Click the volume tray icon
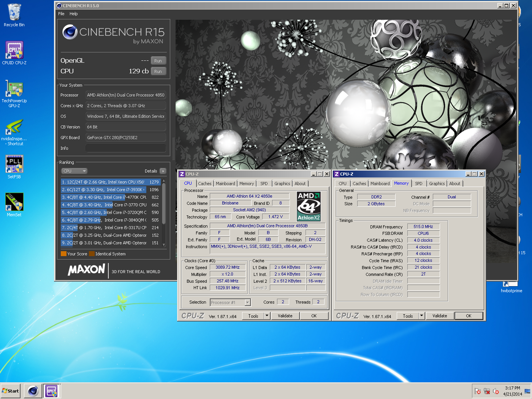The width and height of the screenshot is (532, 399). [x=496, y=391]
